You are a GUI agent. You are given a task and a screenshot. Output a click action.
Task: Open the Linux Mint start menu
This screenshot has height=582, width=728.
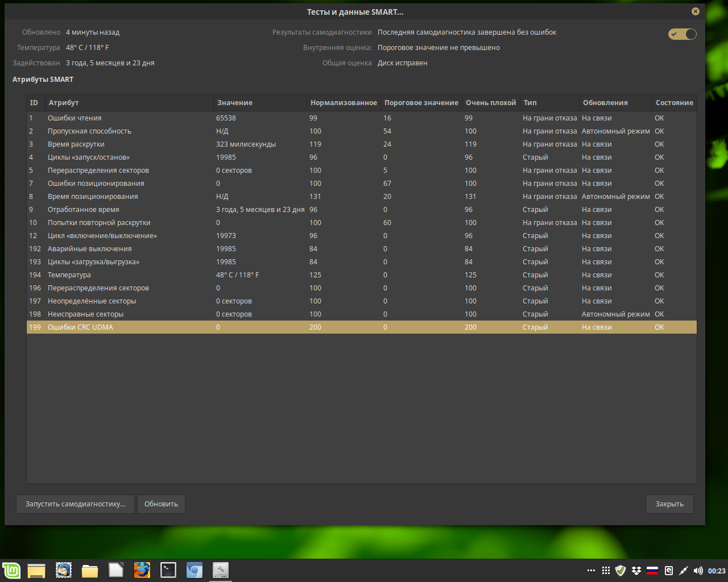pyautogui.click(x=11, y=571)
